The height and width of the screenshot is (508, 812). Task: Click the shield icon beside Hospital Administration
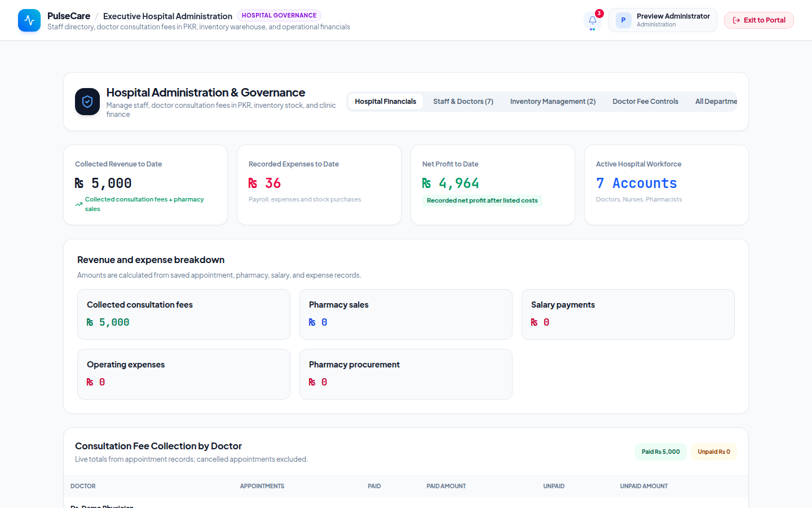pyautogui.click(x=87, y=102)
